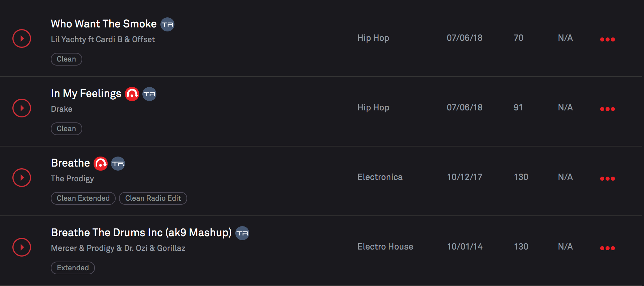
Task: Select Clean version of In My Feelings
Action: (x=66, y=129)
